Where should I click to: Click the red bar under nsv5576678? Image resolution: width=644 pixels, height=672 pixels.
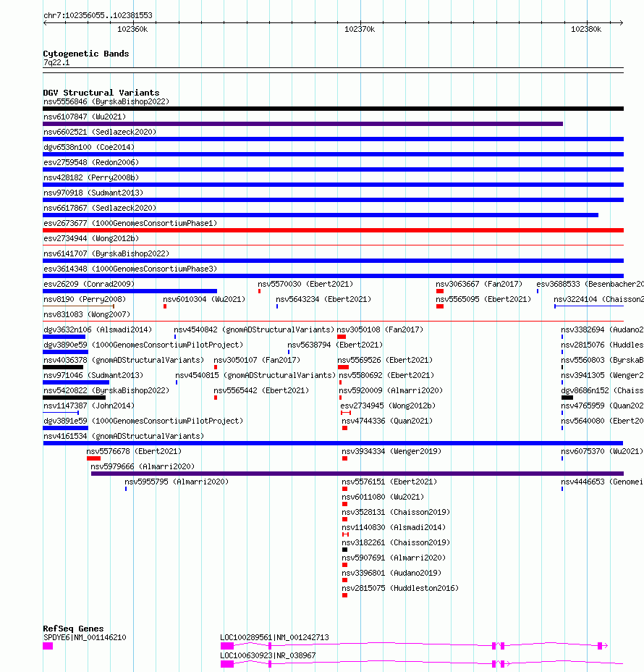(93, 458)
